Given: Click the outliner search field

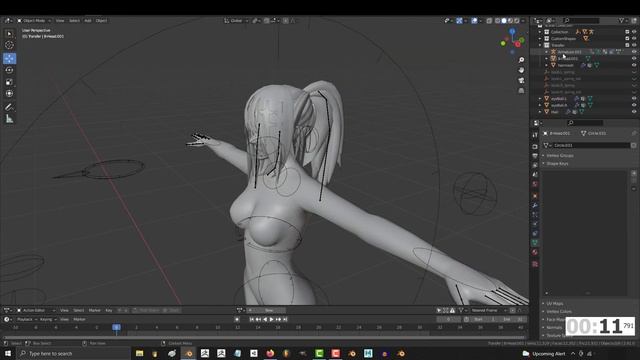Looking at the screenshot, I should coord(581,20).
